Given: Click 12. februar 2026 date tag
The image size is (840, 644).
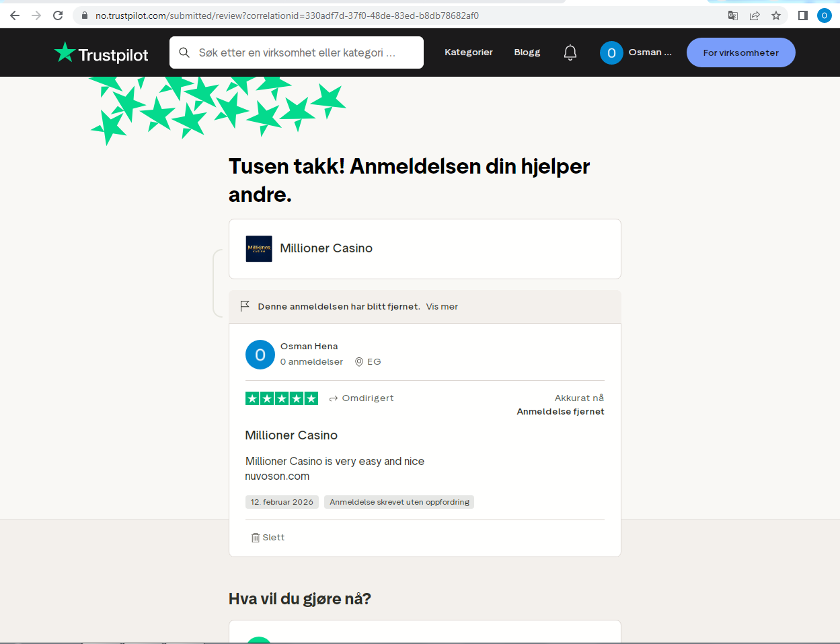Looking at the screenshot, I should pyautogui.click(x=282, y=502).
